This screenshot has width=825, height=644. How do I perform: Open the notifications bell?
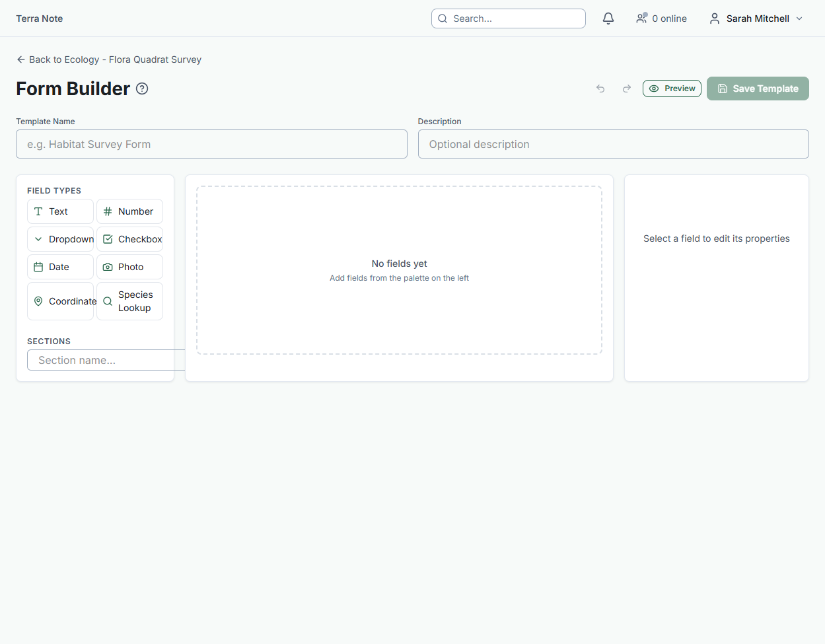coord(608,18)
